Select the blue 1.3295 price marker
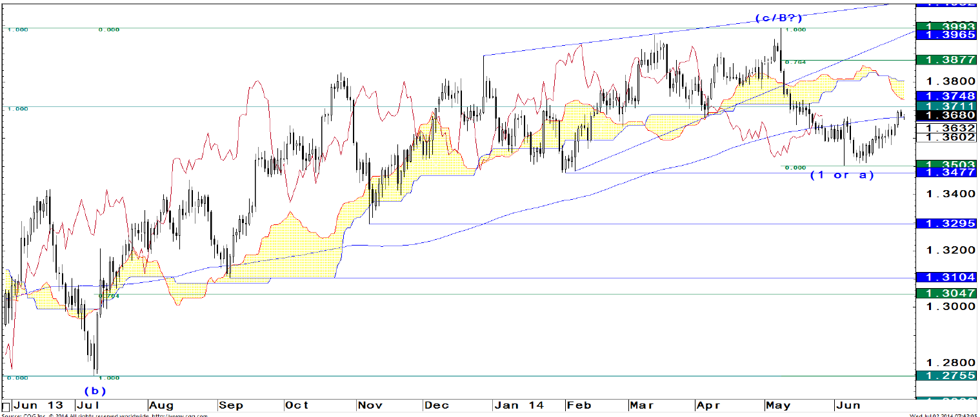980x417 pixels. [x=946, y=223]
